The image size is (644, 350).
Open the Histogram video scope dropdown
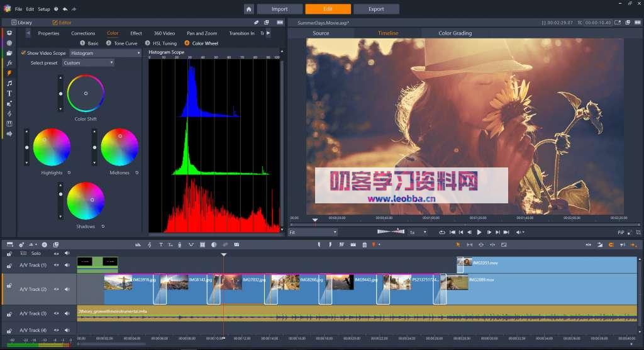click(x=105, y=53)
